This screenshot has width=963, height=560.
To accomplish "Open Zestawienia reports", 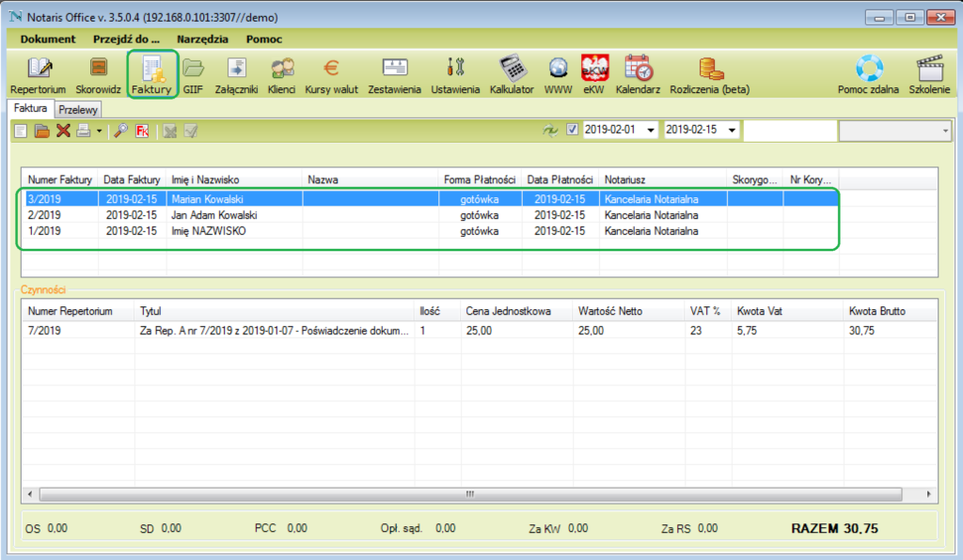I will point(394,75).
